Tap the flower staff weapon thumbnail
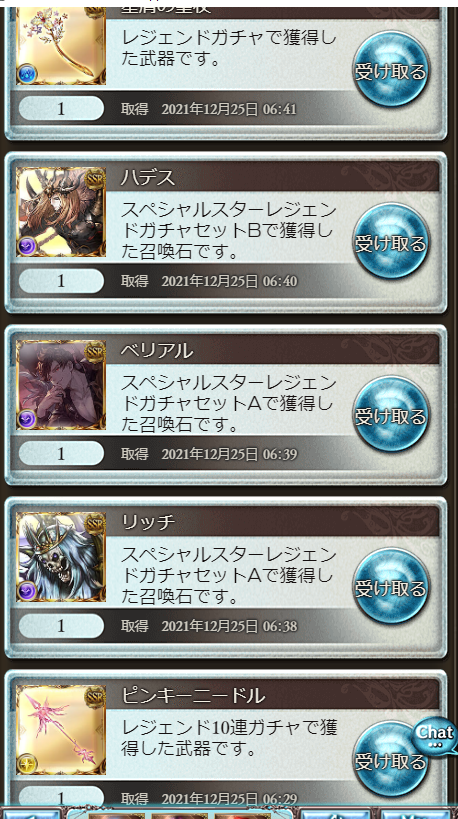Viewport: 458px width, 819px height. point(61,46)
